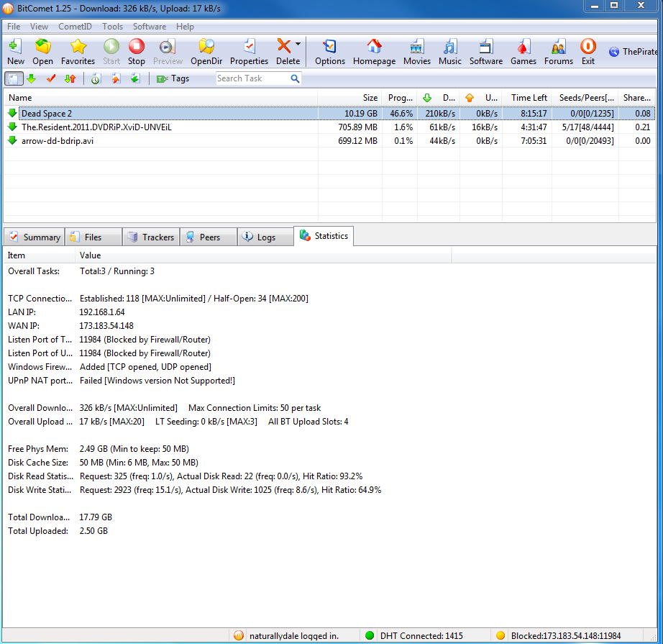Open task Properties icon

click(x=249, y=47)
